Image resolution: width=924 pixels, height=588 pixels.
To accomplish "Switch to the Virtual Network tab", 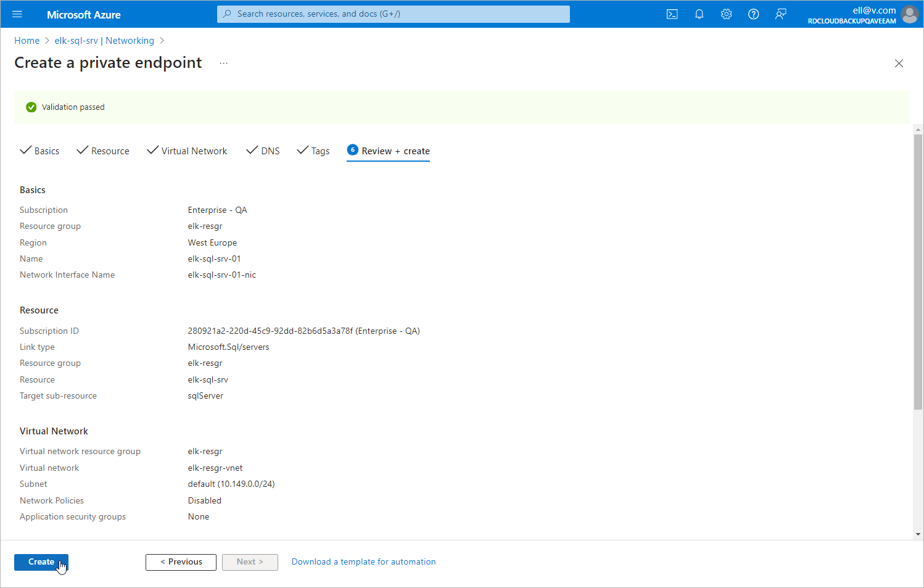I will (x=188, y=151).
